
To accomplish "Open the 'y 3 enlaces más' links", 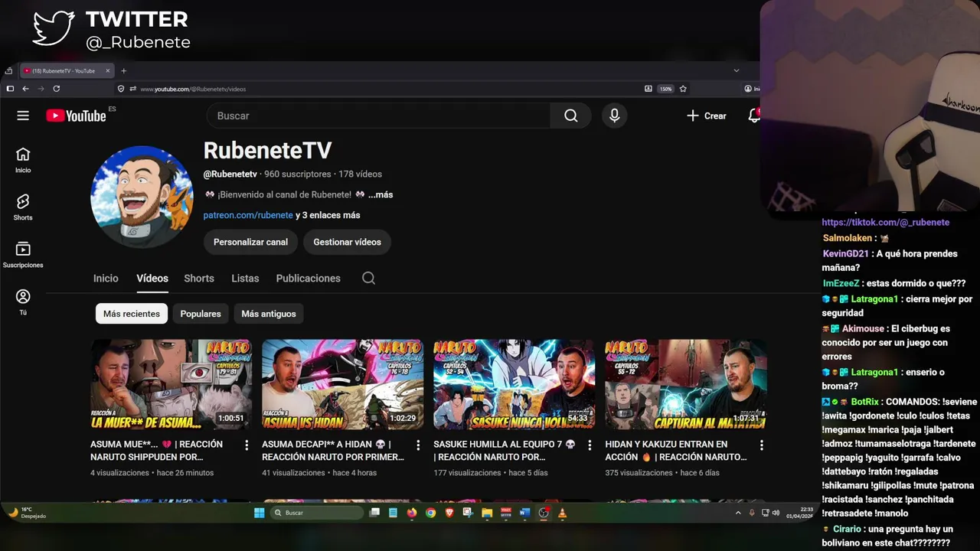I will [x=328, y=216].
